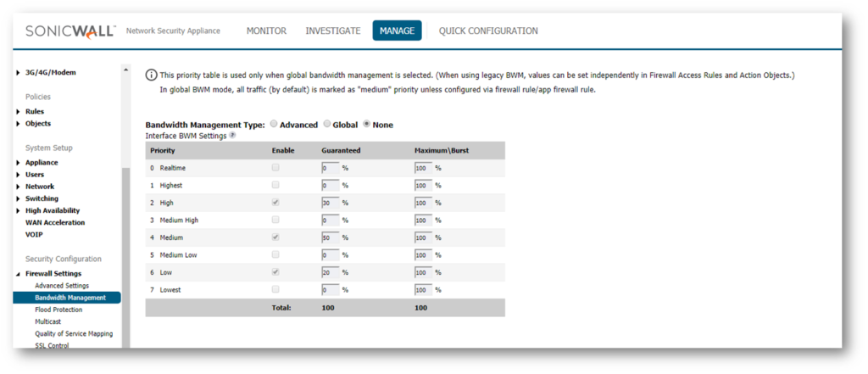Select the Global bandwidth management type
868x374 pixels.
coord(326,124)
